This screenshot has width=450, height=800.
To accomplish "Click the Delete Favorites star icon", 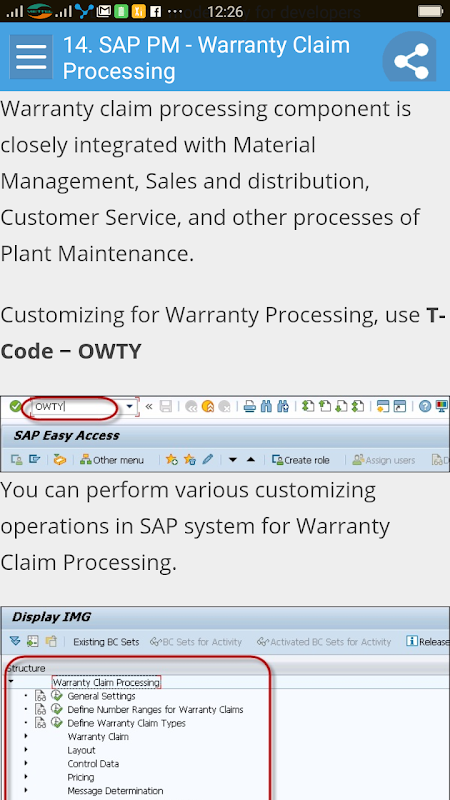I will pyautogui.click(x=190, y=460).
